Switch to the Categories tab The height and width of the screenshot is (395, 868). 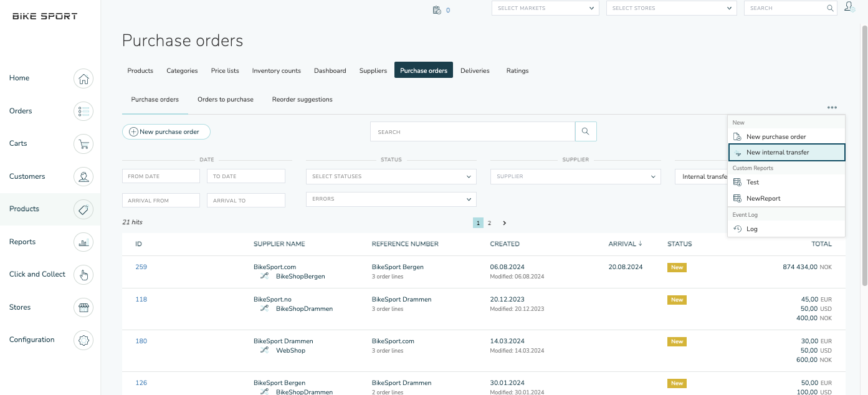click(x=182, y=70)
